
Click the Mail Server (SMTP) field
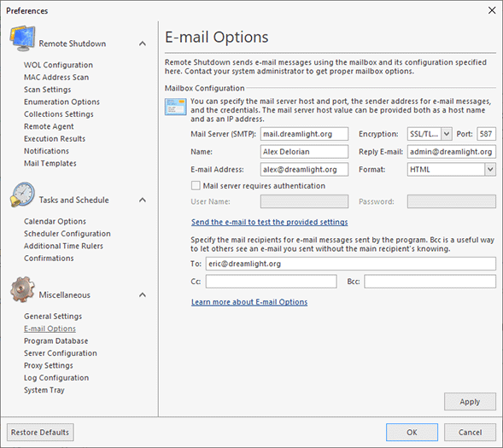pos(304,134)
